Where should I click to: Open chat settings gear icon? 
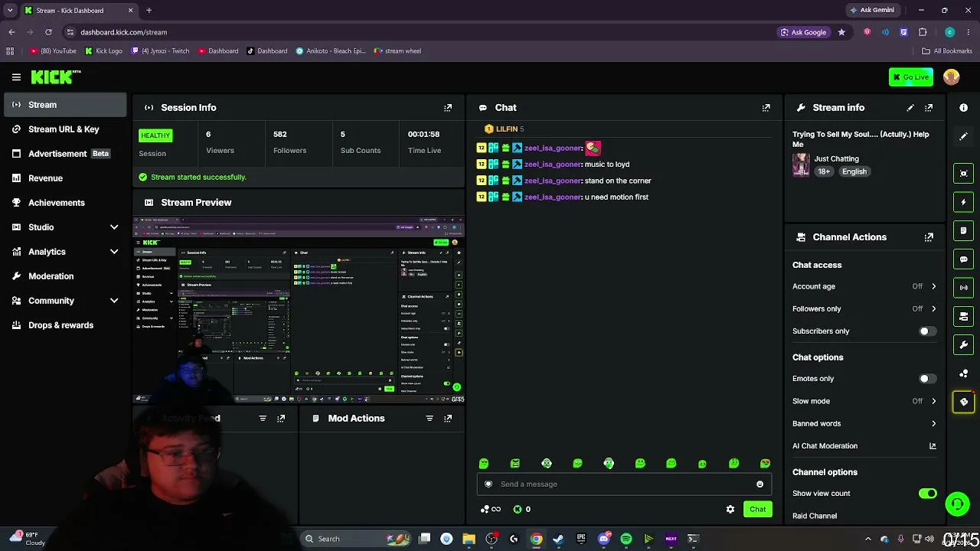click(730, 509)
